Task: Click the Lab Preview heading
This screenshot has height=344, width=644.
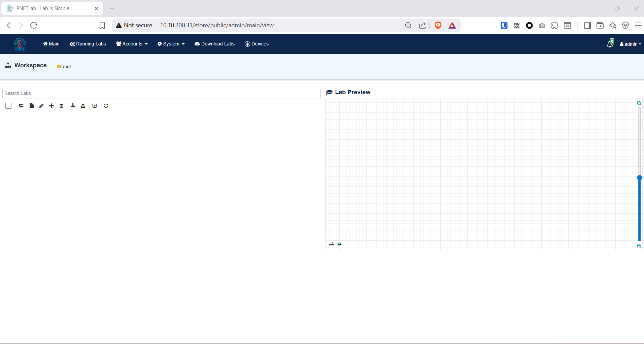Action: coord(348,92)
